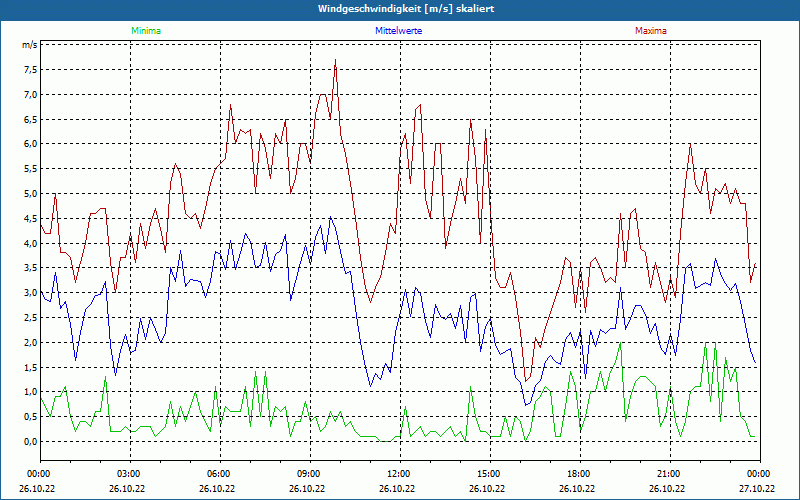Click the 03:00 time axis label
Viewport: 800px width, 500px height.
pos(130,474)
